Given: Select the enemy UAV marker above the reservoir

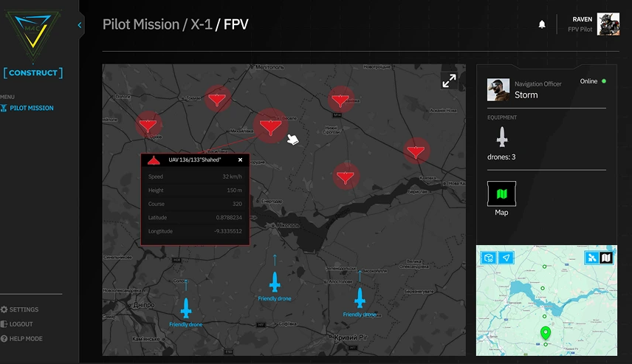Looking at the screenshot, I should [x=346, y=176].
